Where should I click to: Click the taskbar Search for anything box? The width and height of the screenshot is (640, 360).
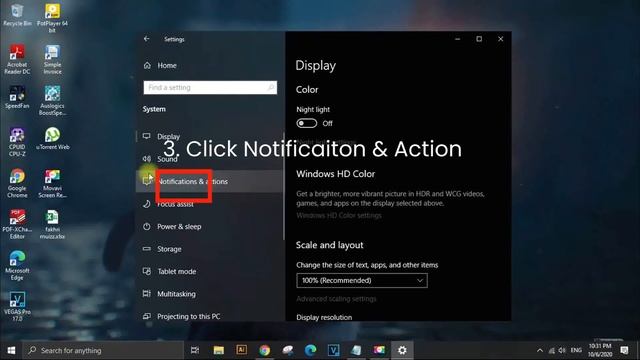coord(103,350)
